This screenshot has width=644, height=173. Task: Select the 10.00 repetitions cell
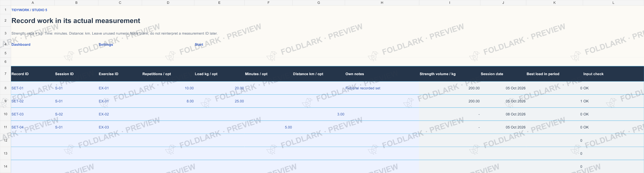[x=168, y=88]
